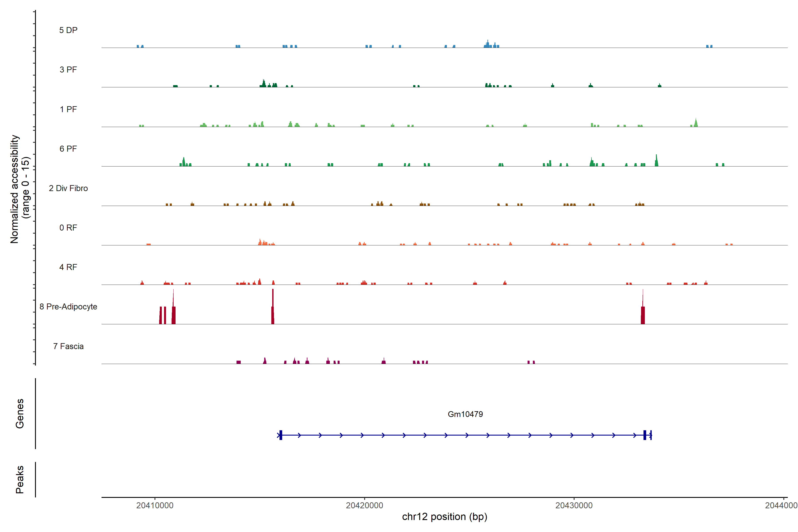Viewport: 798px width, 532px height.
Task: Click the chr12 position (bp) axis title
Action: click(444, 517)
